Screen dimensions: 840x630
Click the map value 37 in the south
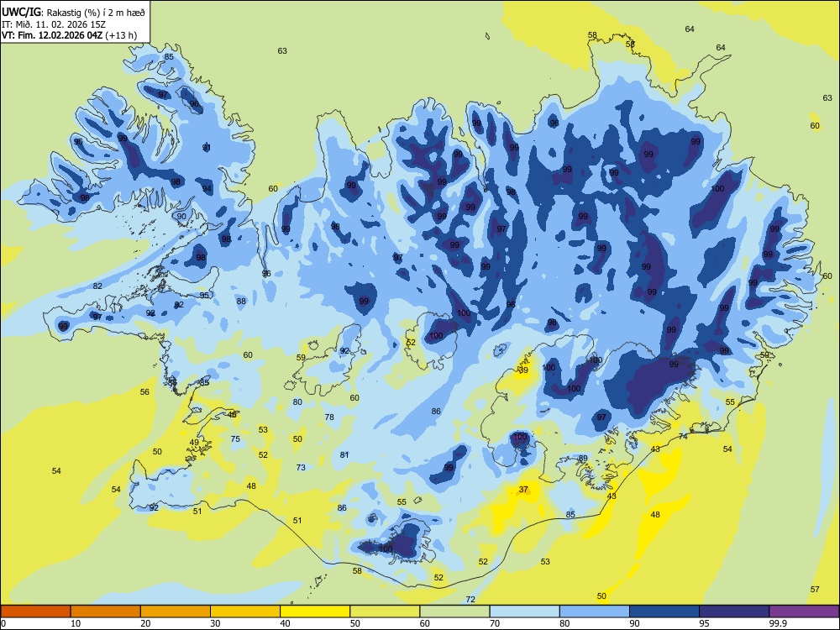[x=523, y=489]
